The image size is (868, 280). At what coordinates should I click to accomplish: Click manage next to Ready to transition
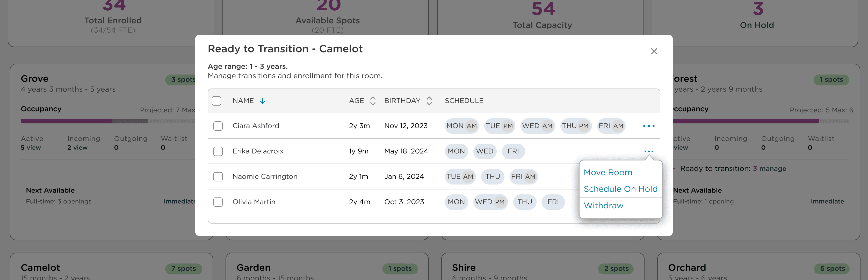pos(772,169)
